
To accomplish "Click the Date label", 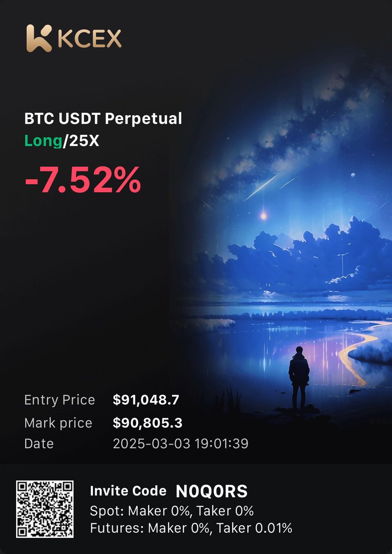I will click(39, 444).
